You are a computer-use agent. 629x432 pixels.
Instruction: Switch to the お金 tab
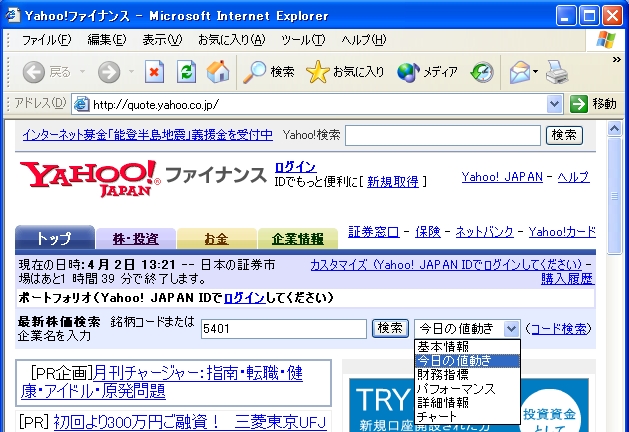217,239
